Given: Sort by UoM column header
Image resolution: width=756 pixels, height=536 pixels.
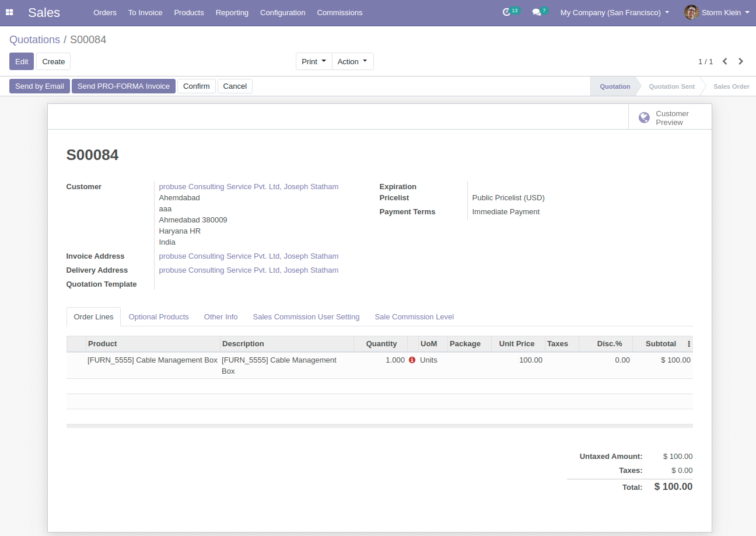Looking at the screenshot, I should click(x=433, y=344).
